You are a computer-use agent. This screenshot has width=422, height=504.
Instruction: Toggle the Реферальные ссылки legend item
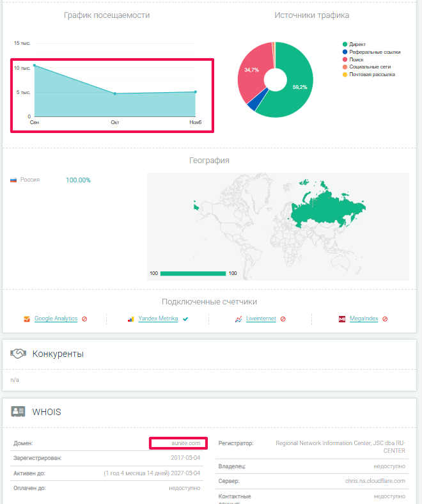click(375, 52)
